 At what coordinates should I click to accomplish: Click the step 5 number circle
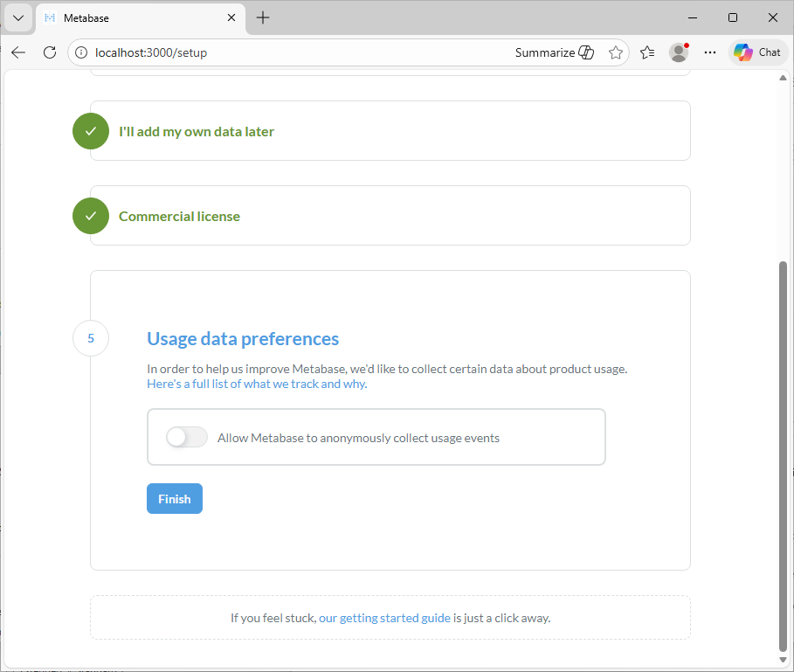coord(91,338)
